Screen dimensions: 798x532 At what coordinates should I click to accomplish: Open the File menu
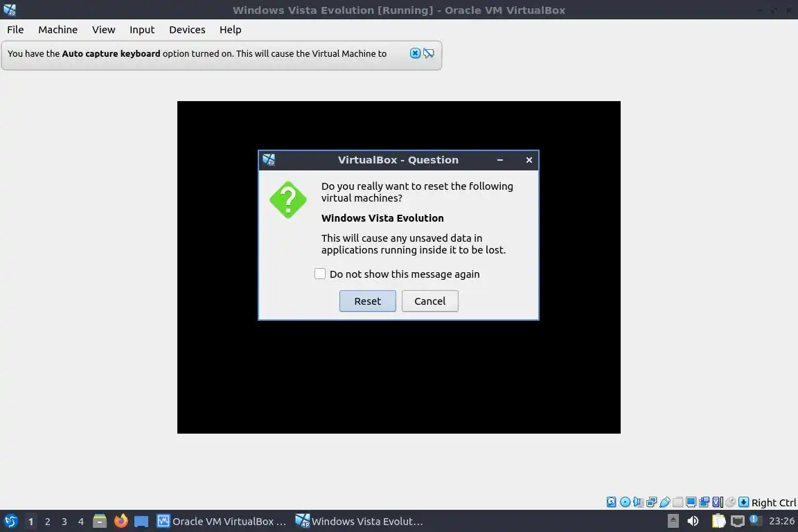tap(15, 30)
